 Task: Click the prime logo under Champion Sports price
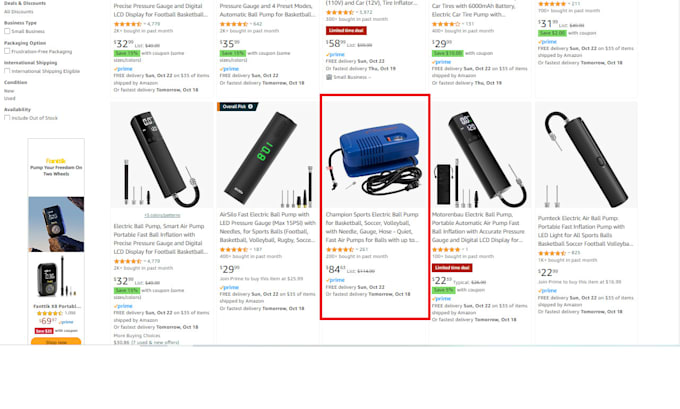(335, 280)
